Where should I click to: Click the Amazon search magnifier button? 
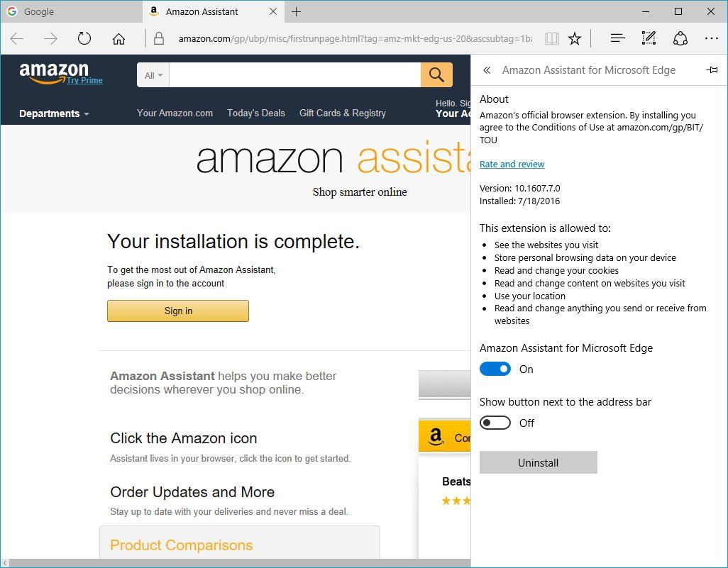point(436,75)
